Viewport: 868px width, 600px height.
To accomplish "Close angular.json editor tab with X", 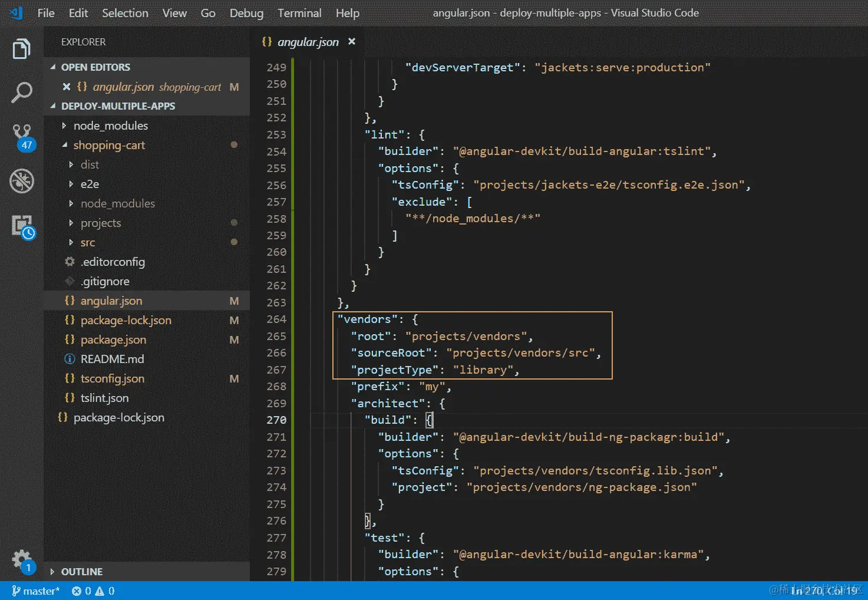I will (x=352, y=41).
